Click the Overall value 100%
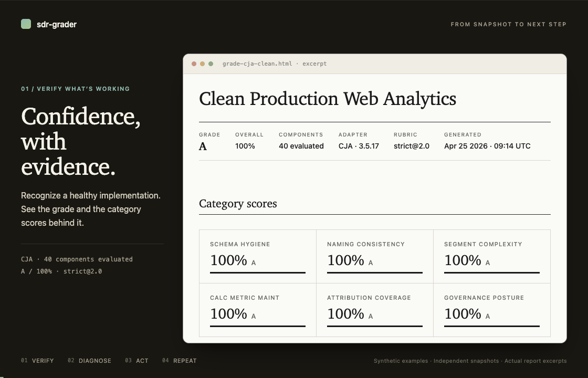Screen dimensions: 588x378 coord(245,146)
